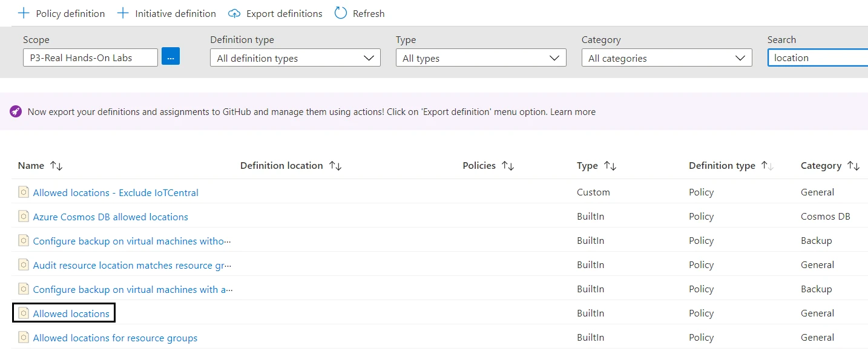The width and height of the screenshot is (868, 354).
Task: Click the Refresh icon in the toolbar
Action: [340, 13]
